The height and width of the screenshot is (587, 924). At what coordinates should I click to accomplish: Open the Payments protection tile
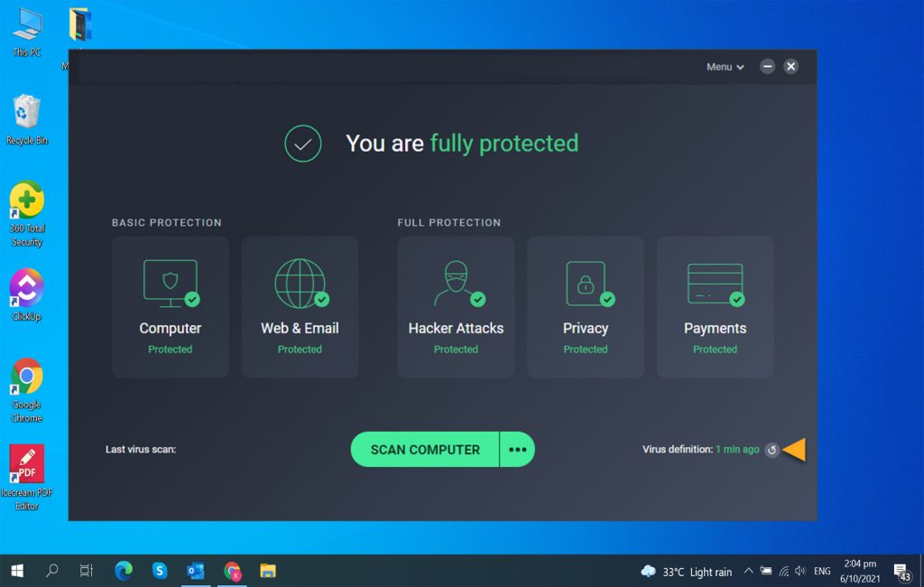point(715,307)
